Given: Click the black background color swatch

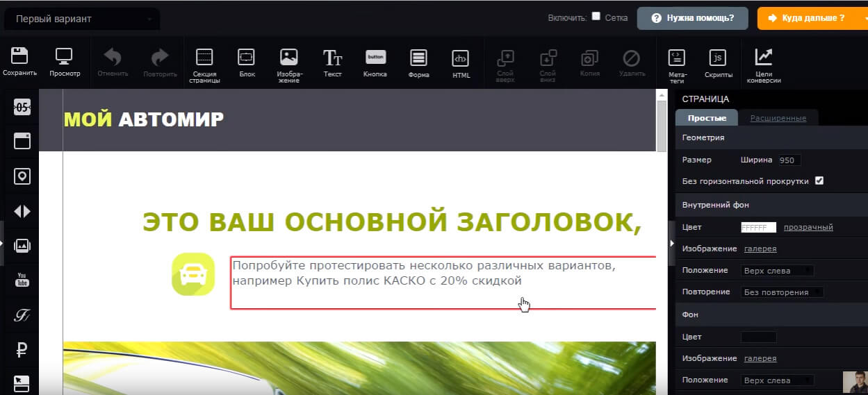Looking at the screenshot, I should point(758,337).
